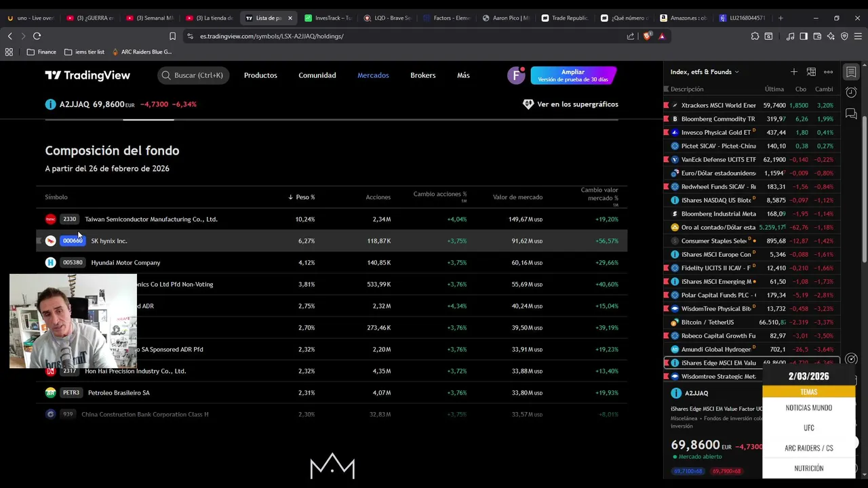Open the share icon in the address bar
Screen dimensions: 868x488
(x=631, y=36)
